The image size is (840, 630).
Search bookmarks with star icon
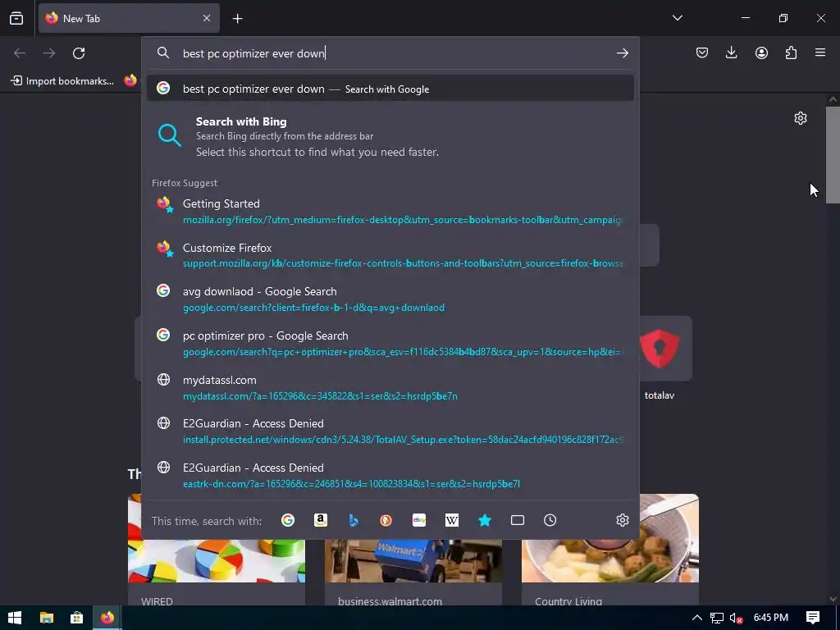pos(485,520)
